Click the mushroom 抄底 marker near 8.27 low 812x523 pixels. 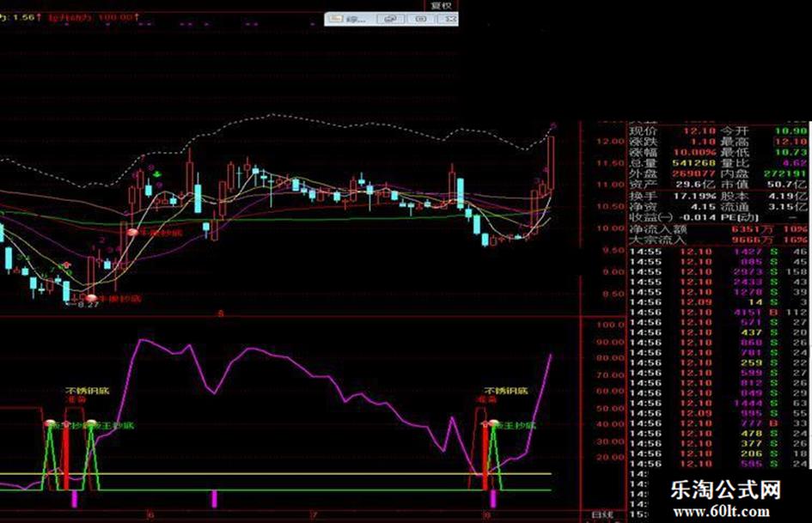click(91, 298)
